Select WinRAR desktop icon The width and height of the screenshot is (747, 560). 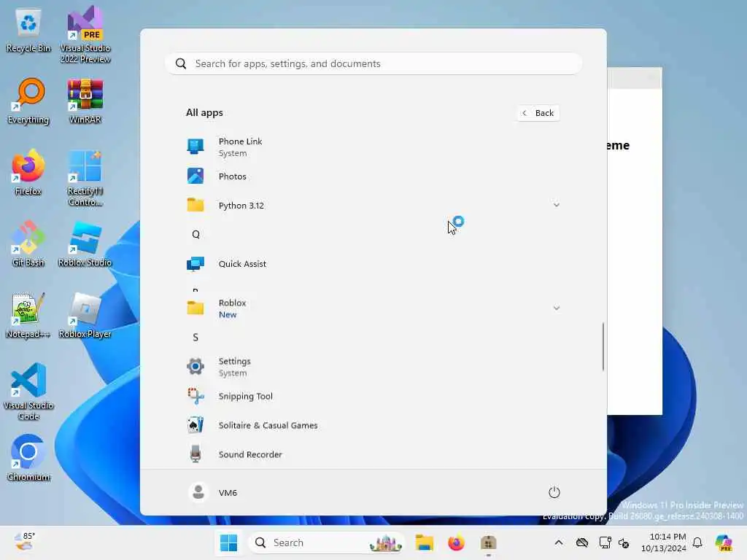(85, 101)
